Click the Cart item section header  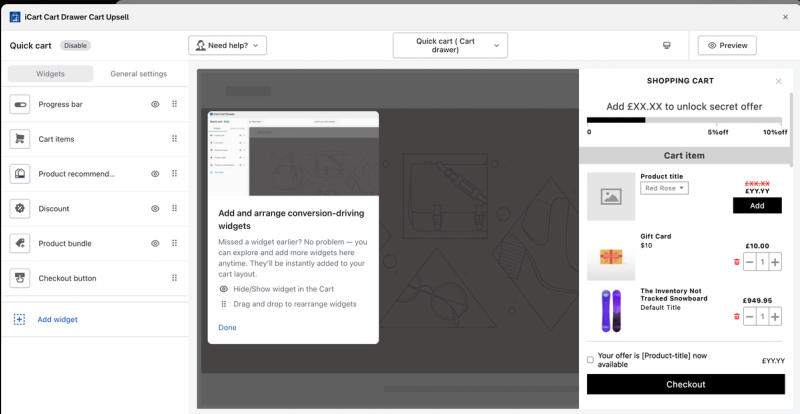(x=684, y=156)
